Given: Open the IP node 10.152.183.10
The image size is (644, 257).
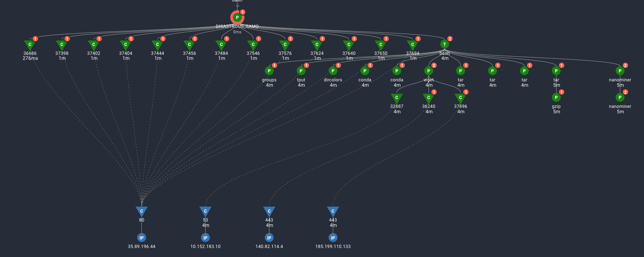Looking at the screenshot, I should [x=205, y=238].
